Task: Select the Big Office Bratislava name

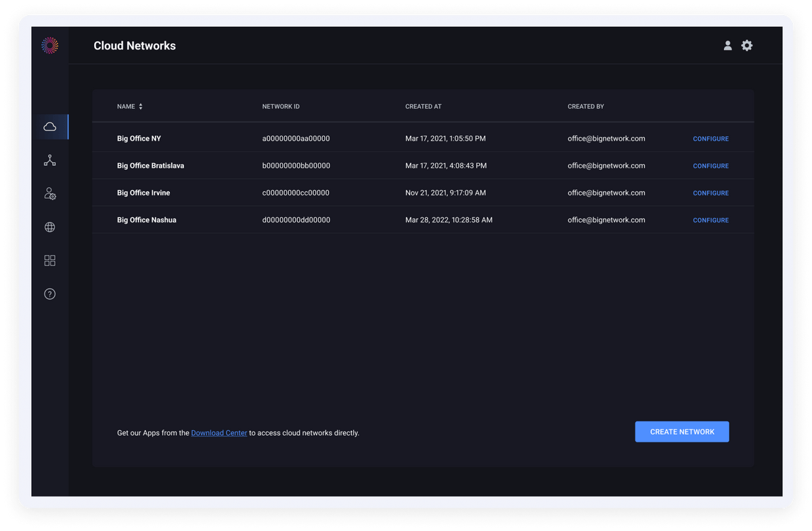Action: tap(150, 166)
